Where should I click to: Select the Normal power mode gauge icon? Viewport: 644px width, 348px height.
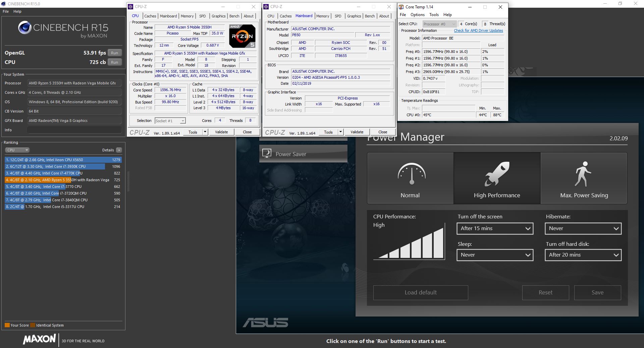(x=412, y=174)
